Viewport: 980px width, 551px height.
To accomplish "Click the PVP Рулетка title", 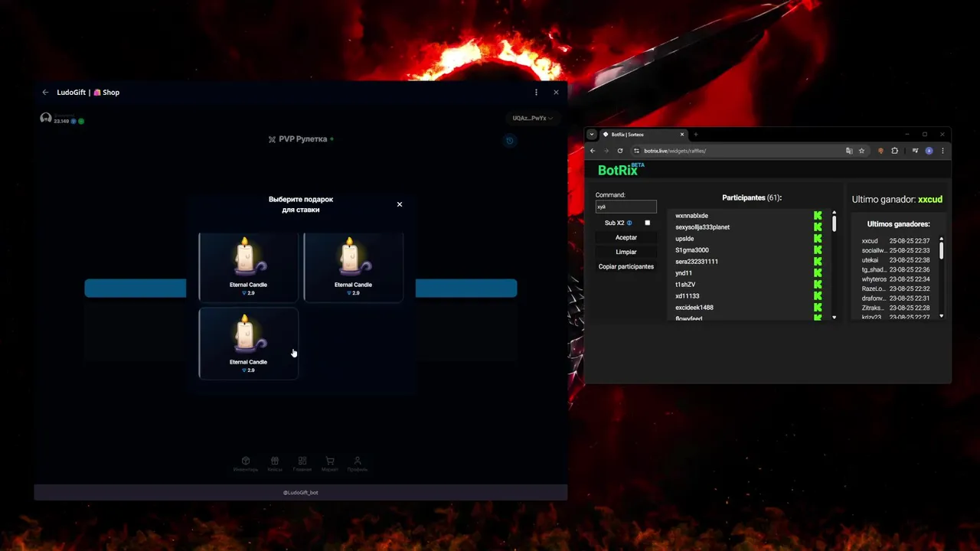I will pos(302,139).
